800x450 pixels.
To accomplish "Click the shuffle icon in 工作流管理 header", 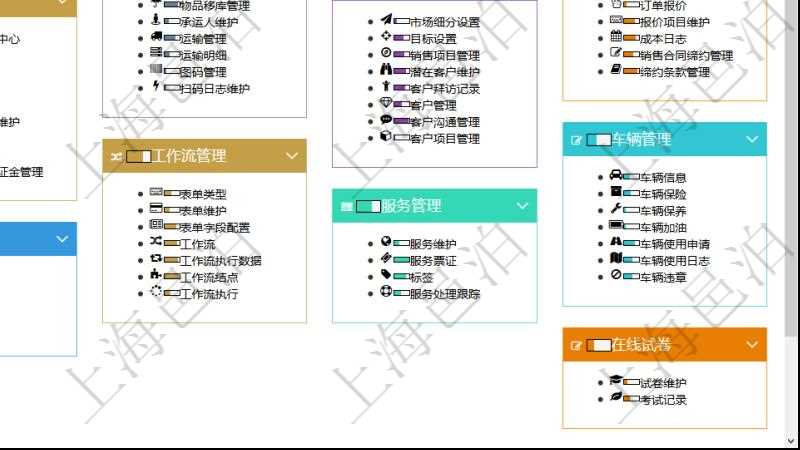I will (x=116, y=156).
